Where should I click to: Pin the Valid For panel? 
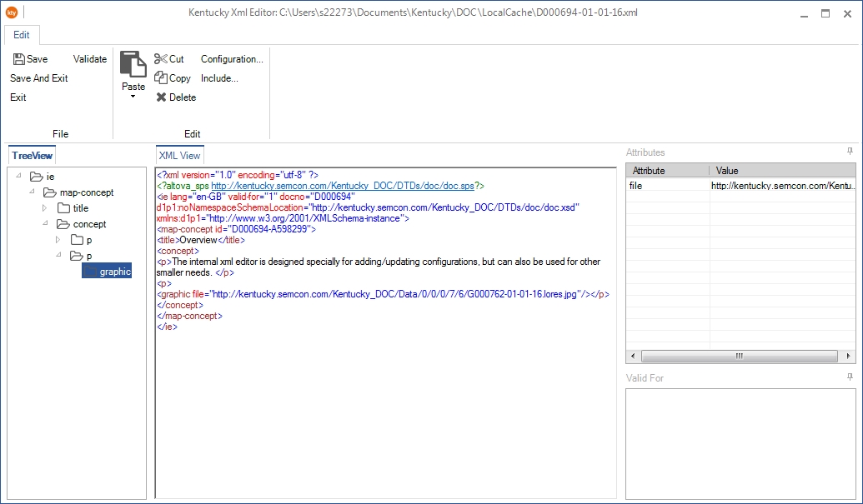coord(850,377)
